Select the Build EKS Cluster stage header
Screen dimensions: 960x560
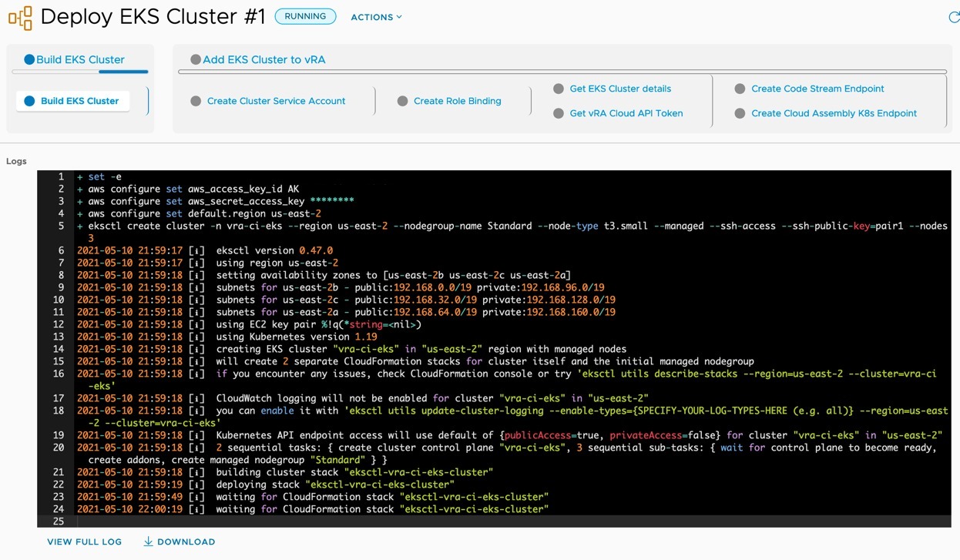(x=80, y=59)
